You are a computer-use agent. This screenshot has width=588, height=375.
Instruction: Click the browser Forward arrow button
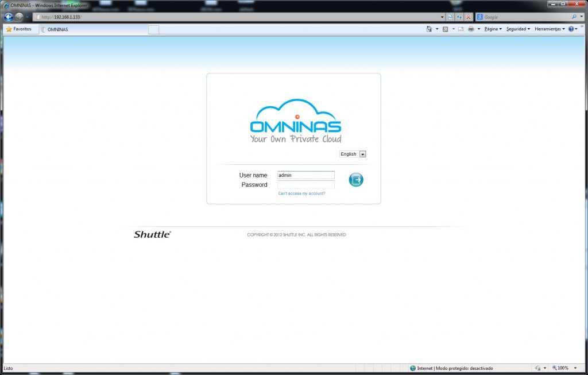tap(19, 17)
